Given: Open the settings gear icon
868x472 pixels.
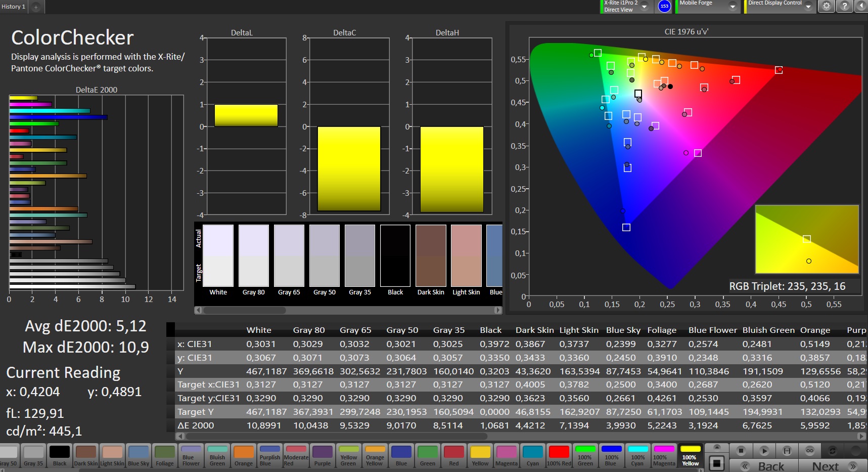Looking at the screenshot, I should coord(826,6).
